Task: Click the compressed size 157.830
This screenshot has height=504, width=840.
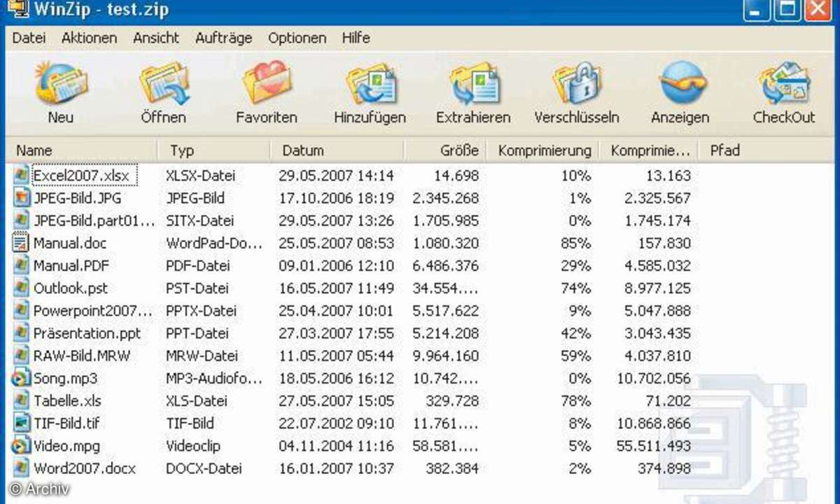Action: pyautogui.click(x=663, y=243)
